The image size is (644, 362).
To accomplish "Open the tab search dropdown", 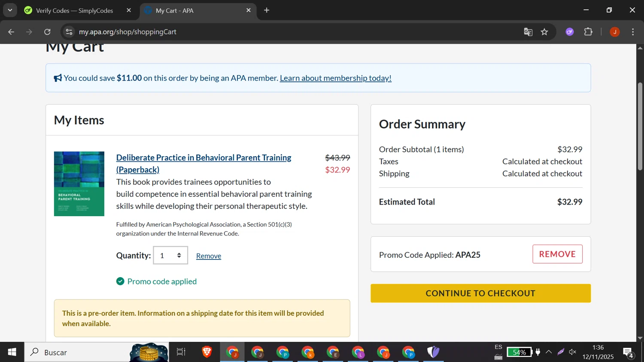I will pyautogui.click(x=10, y=10).
